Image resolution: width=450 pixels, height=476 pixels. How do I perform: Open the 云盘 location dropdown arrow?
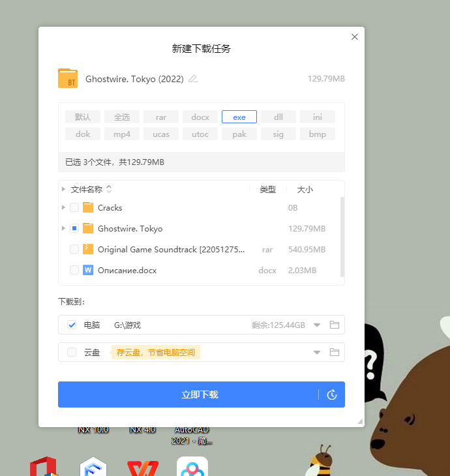317,352
